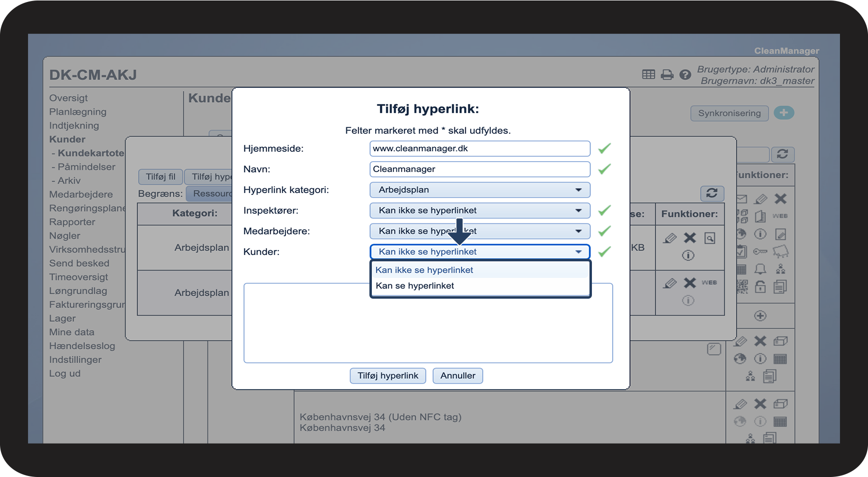Viewport: 868px width, 477px height.
Task: Click into the Navn field
Action: coord(480,169)
